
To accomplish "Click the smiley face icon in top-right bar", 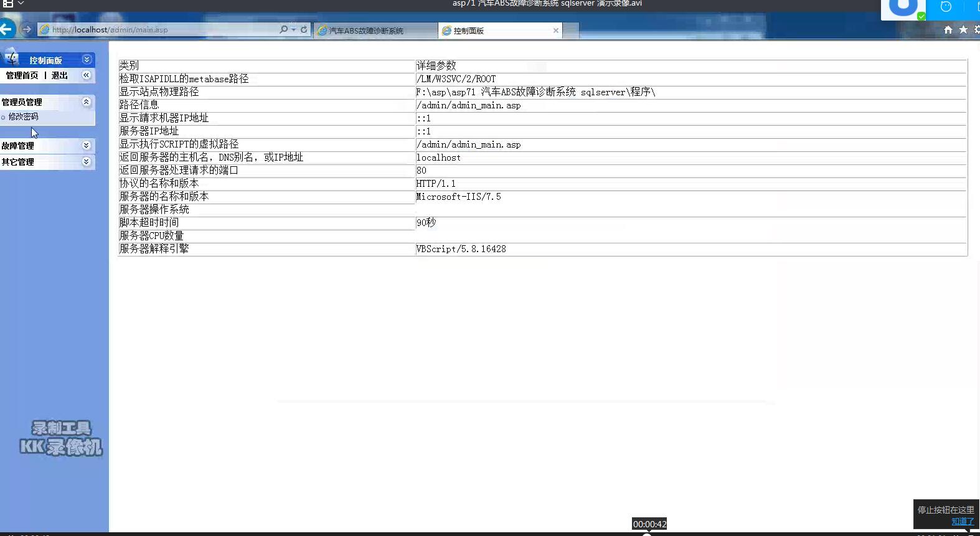I will pyautogui.click(x=946, y=7).
